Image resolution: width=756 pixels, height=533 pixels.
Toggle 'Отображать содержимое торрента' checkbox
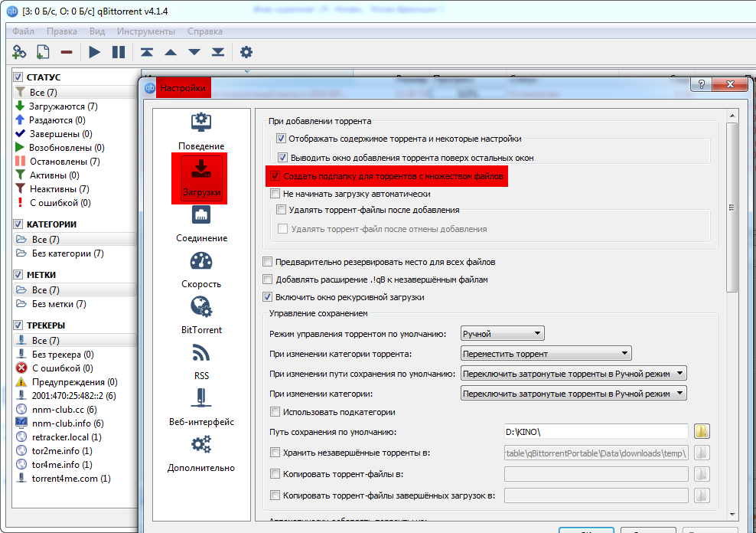coord(281,139)
